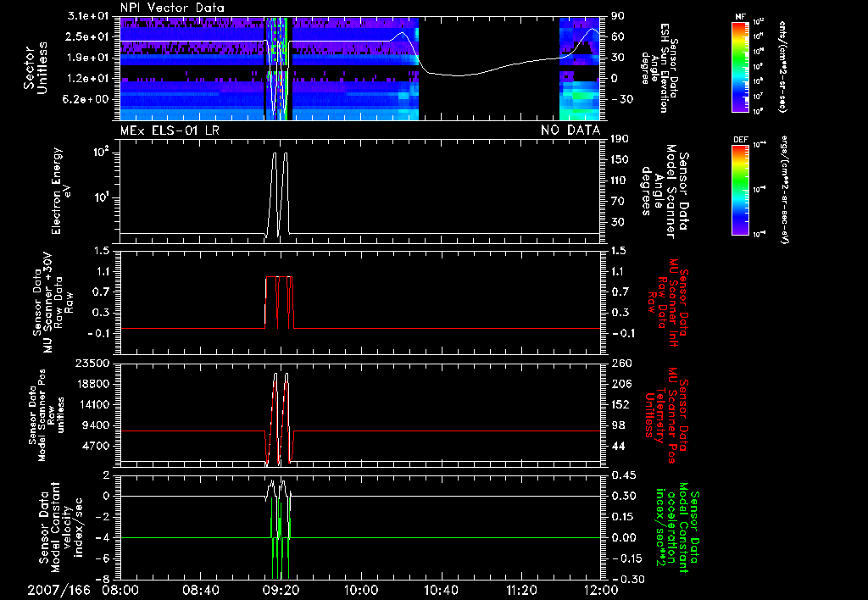The image size is (868, 600).
Task: Click the green 'Model Constant acceleration' axis title
Action: (676, 527)
